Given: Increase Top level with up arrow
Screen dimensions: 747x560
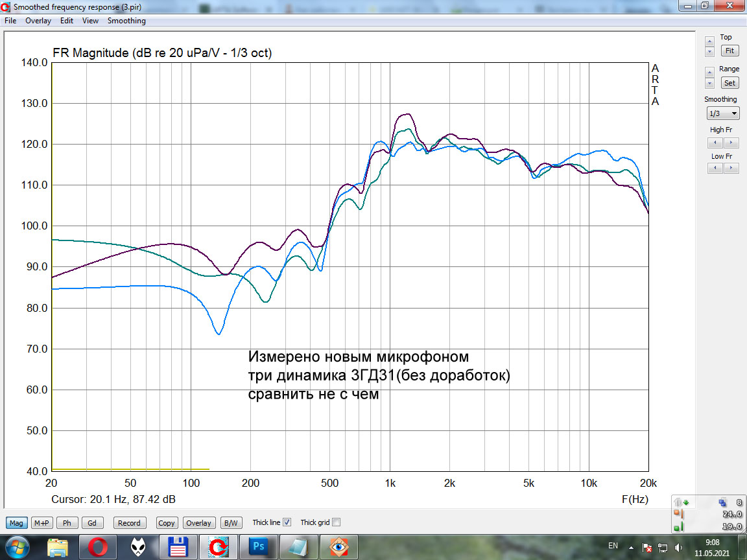Looking at the screenshot, I should (709, 41).
